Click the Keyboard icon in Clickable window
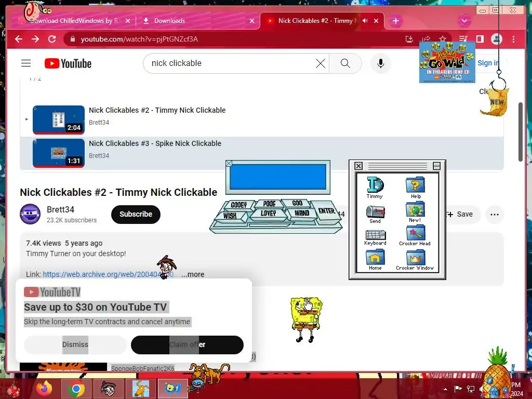This screenshot has height=399, width=532. pos(375,237)
